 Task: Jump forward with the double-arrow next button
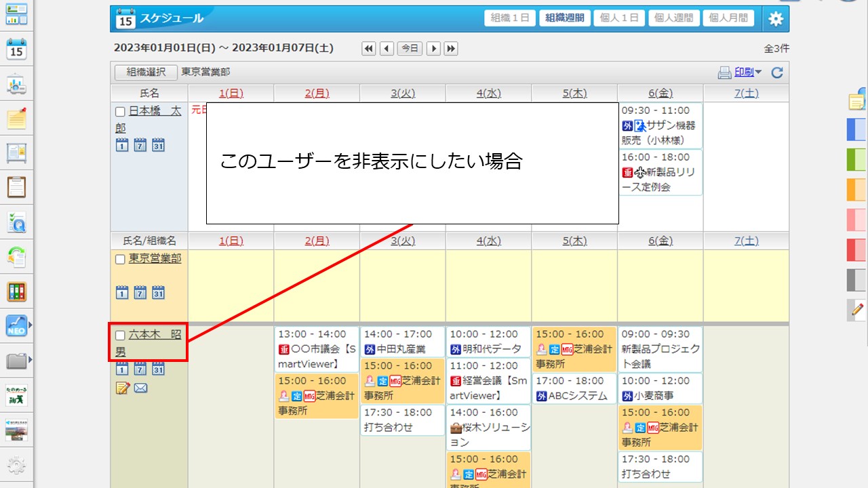click(x=450, y=49)
